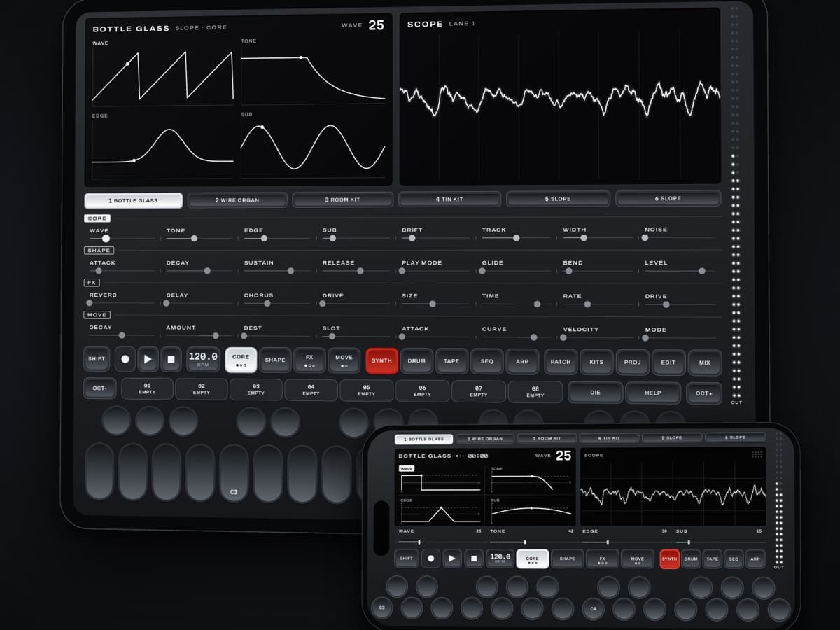
Task: Adjust the SUB 15 slider on the phone
Action: [x=720, y=542]
